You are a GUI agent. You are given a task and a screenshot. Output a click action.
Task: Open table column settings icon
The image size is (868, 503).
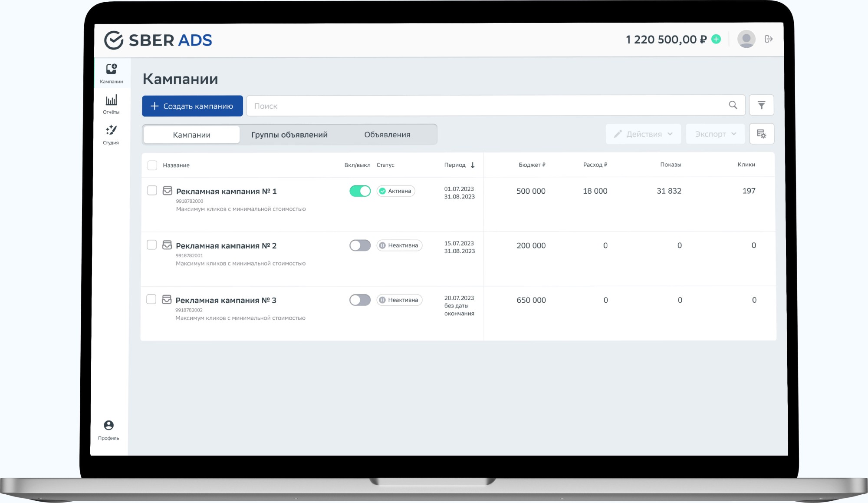pyautogui.click(x=761, y=134)
